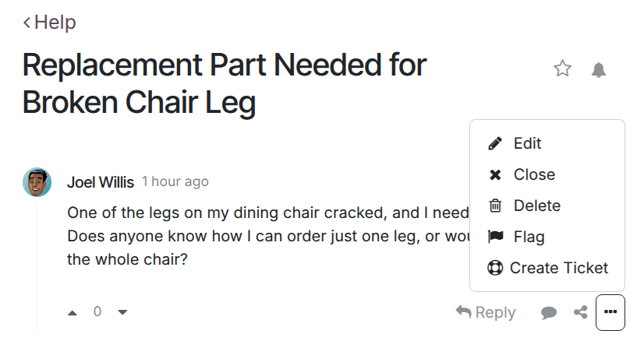Go back to Help forum
The width and height of the screenshot is (644, 341).
pos(50,23)
